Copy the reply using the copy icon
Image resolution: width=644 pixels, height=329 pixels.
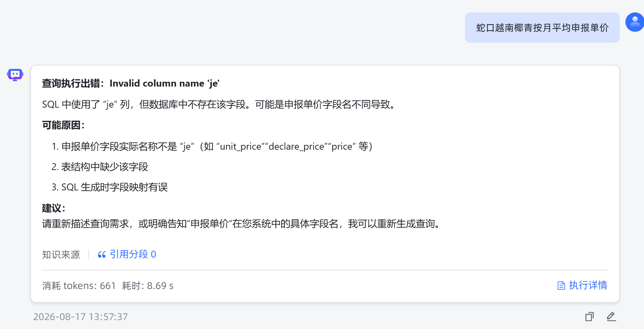tap(590, 317)
